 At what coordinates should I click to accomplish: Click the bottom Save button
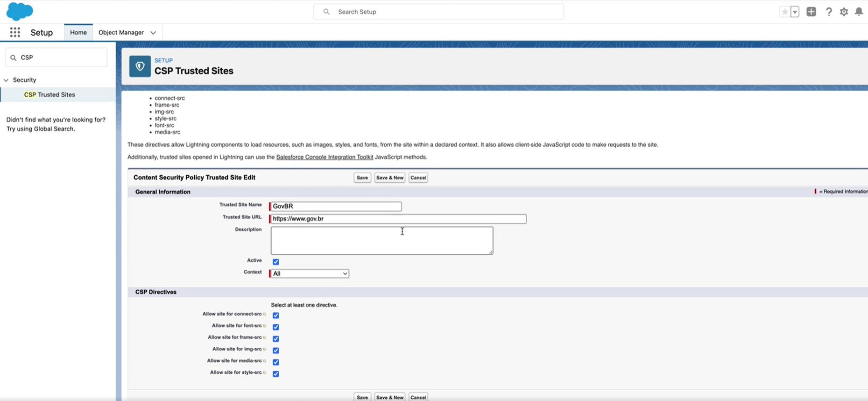(362, 397)
